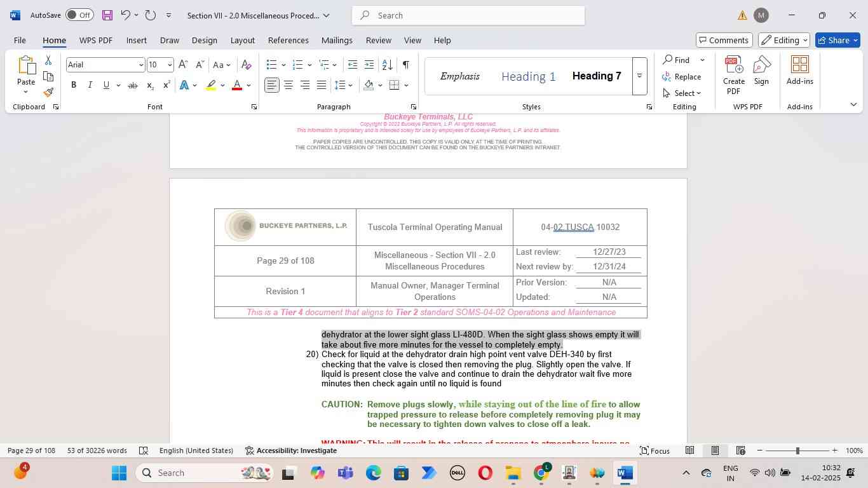Viewport: 868px width, 488px height.
Task: Click the Paste clipboard icon
Action: point(26,65)
